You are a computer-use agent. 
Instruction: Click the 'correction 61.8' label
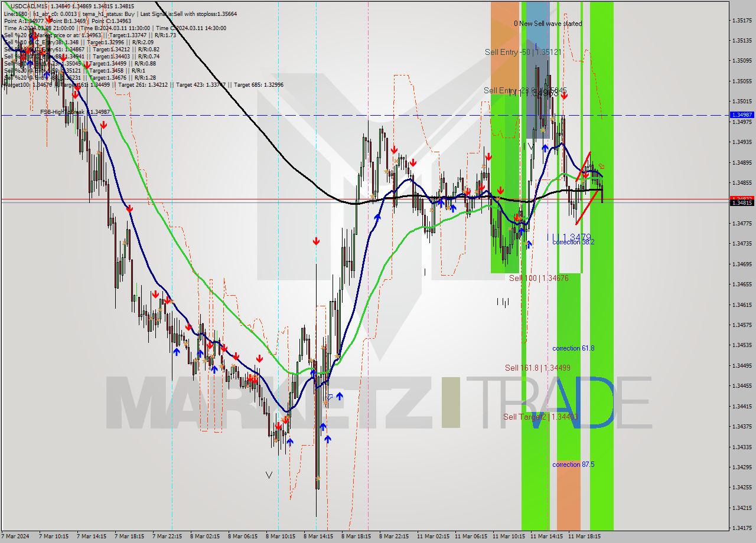(x=573, y=348)
